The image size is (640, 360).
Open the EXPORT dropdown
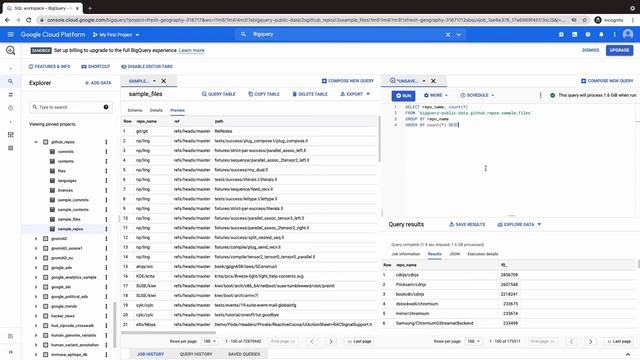(355, 94)
